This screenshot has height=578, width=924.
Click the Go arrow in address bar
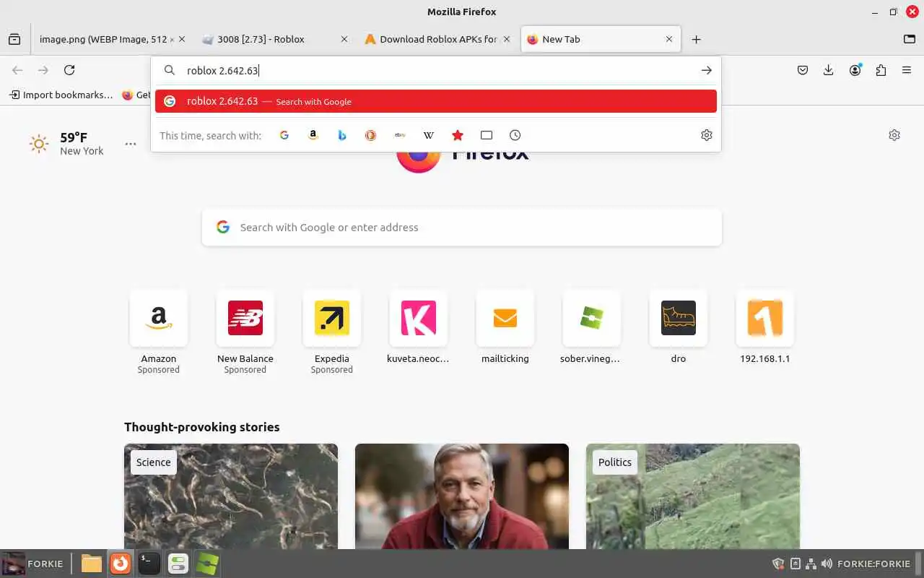pos(706,70)
